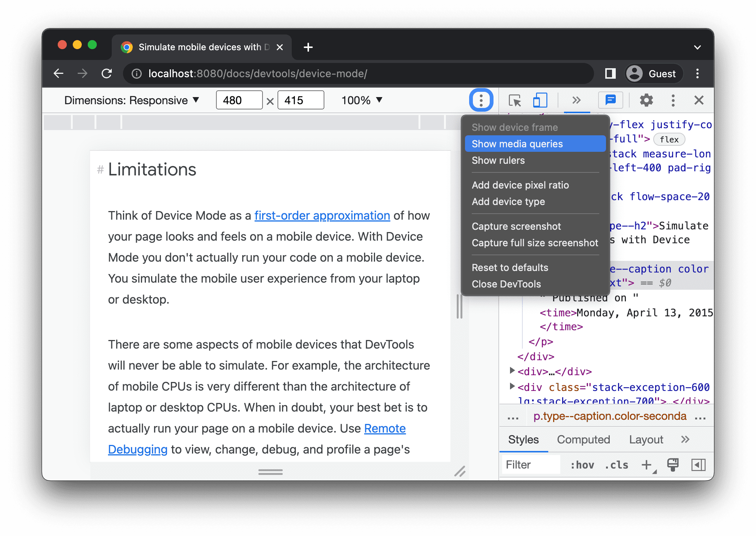Select Show media queries option

click(516, 143)
